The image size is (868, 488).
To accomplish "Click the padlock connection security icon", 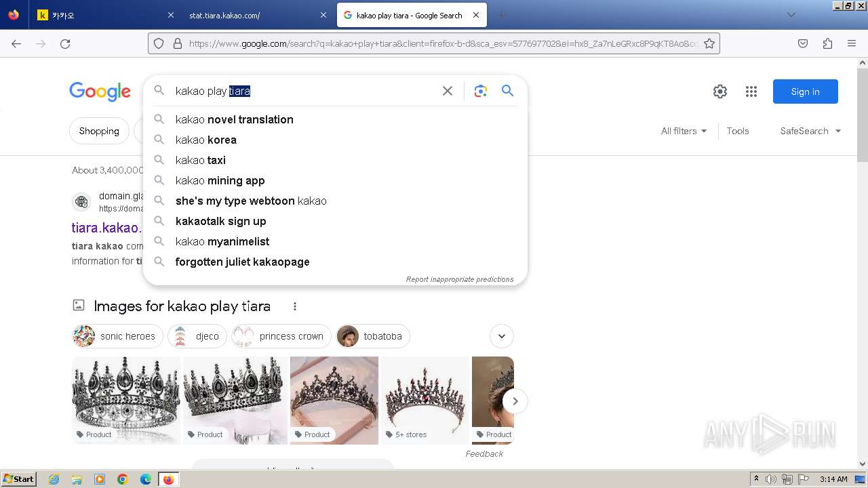I will point(178,43).
